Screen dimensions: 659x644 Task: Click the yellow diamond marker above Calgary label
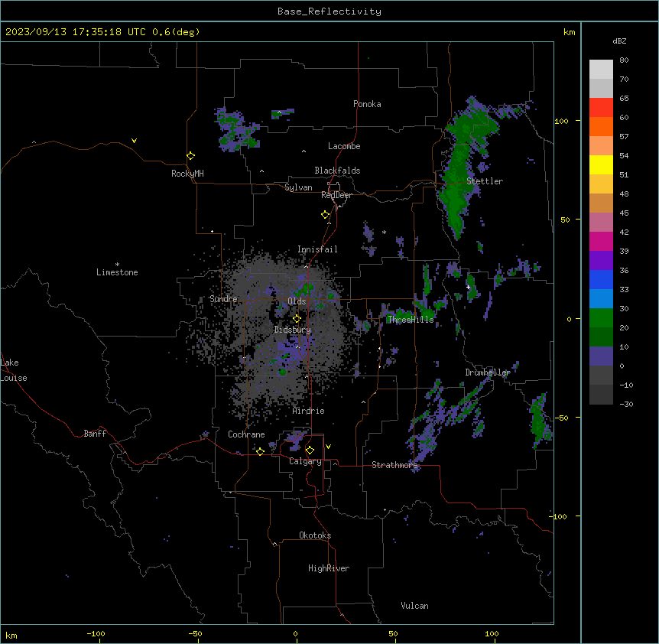(310, 450)
